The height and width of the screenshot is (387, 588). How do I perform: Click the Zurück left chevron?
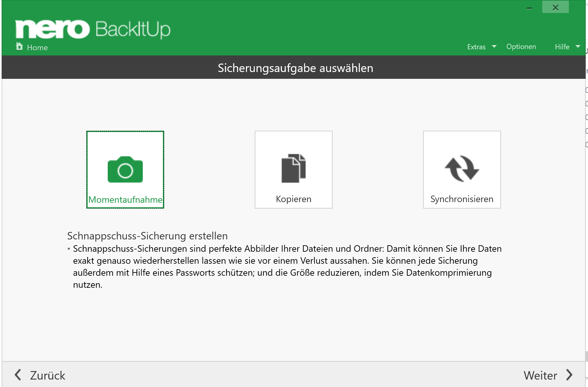[18, 375]
